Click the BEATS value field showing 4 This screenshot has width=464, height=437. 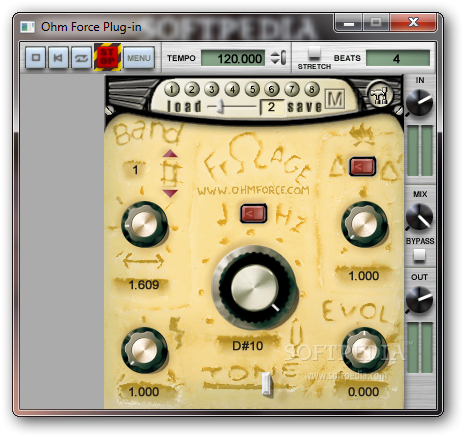[x=397, y=58]
